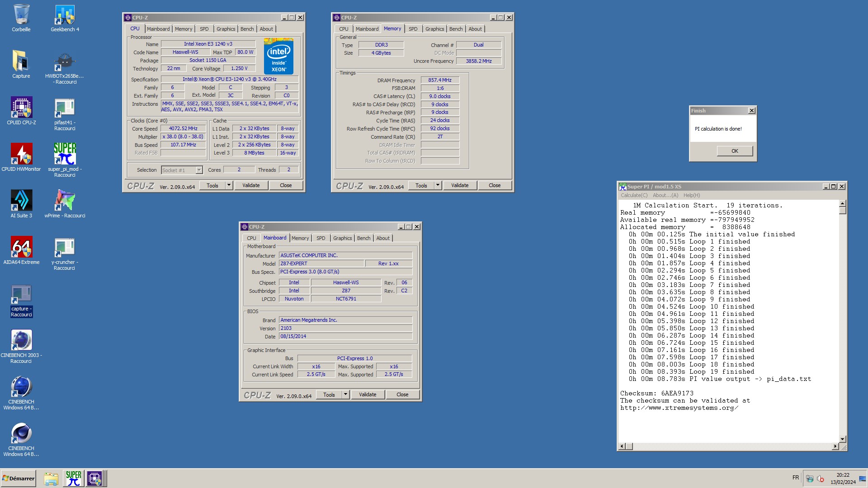Click the network tray icon

pos(810,479)
